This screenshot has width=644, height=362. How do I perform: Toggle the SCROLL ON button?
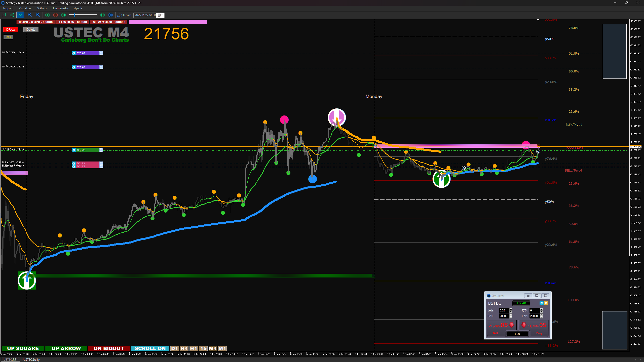(x=150, y=348)
